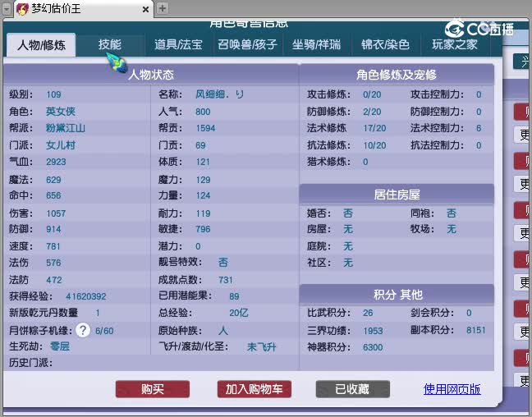
Task: Click 神器积分 value 6300
Action: (x=373, y=347)
